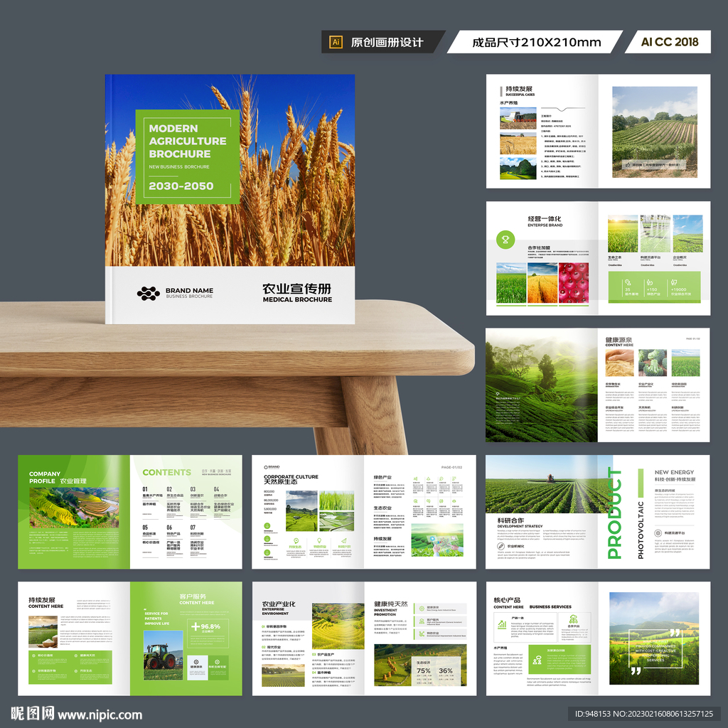Click contents entry number 07
This screenshot has width=728, height=728.
click(193, 528)
